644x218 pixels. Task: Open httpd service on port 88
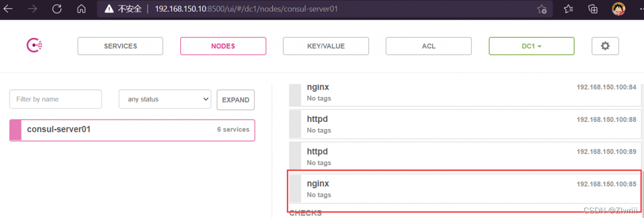465,124
